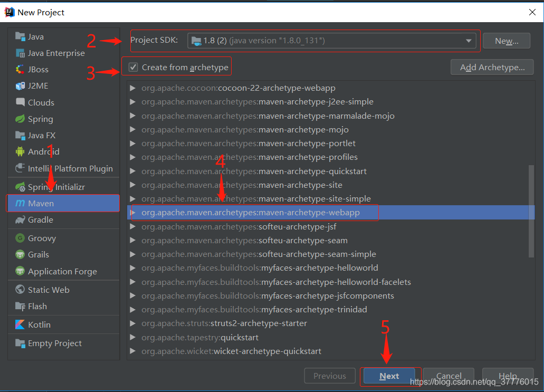Click the Next button
This screenshot has width=544, height=392.
tap(389, 376)
